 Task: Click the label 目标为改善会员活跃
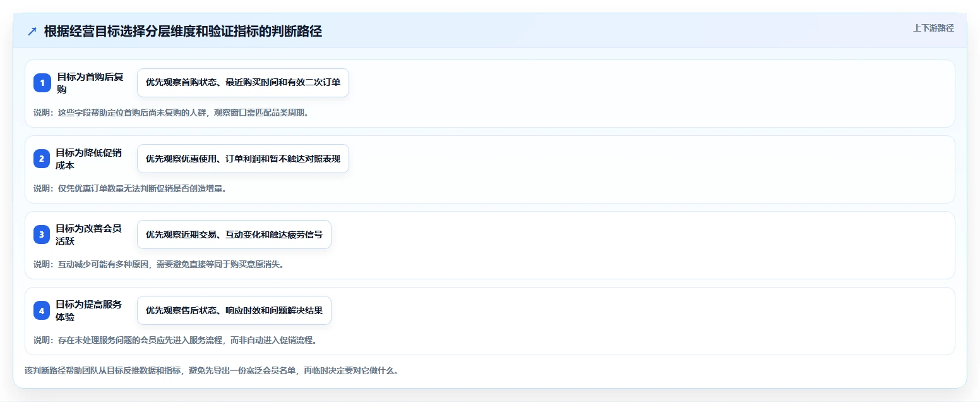pyautogui.click(x=89, y=234)
